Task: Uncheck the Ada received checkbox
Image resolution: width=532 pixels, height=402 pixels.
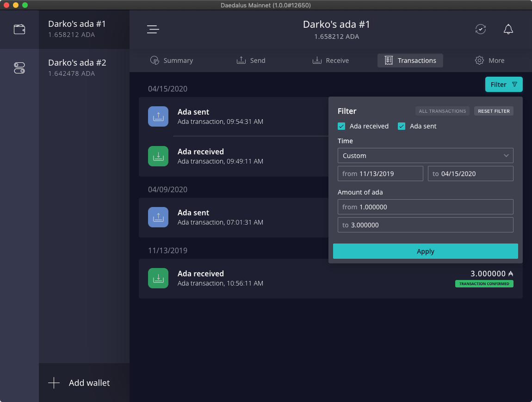Action: (x=341, y=126)
